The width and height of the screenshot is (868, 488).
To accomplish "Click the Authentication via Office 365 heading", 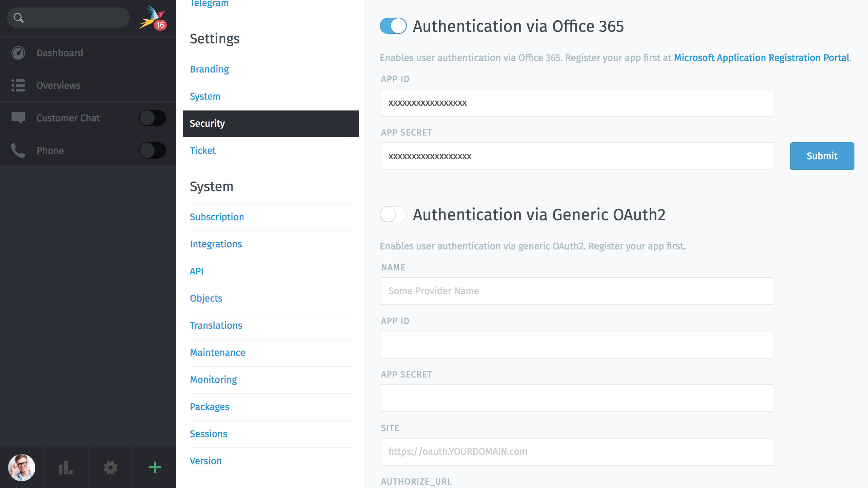I will (518, 26).
